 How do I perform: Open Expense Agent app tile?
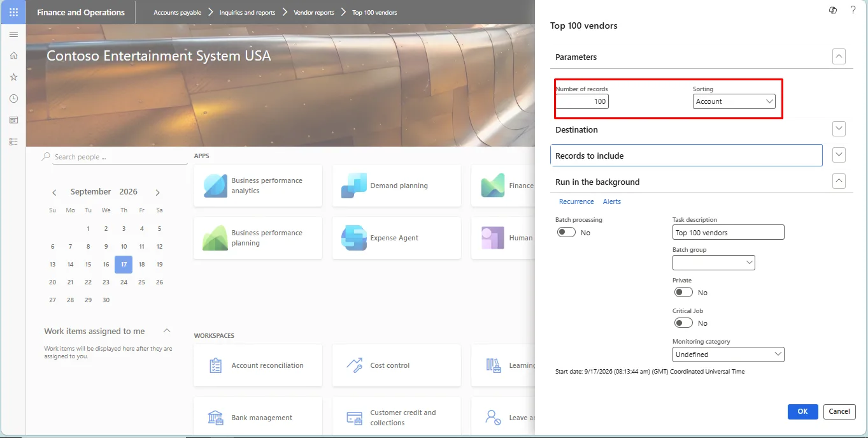(x=397, y=238)
